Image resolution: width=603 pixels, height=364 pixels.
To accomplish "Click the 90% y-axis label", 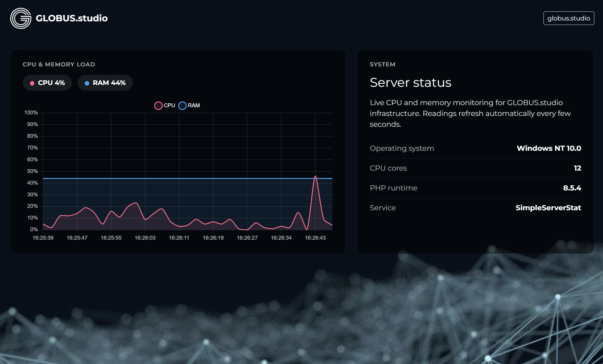I will pos(32,124).
